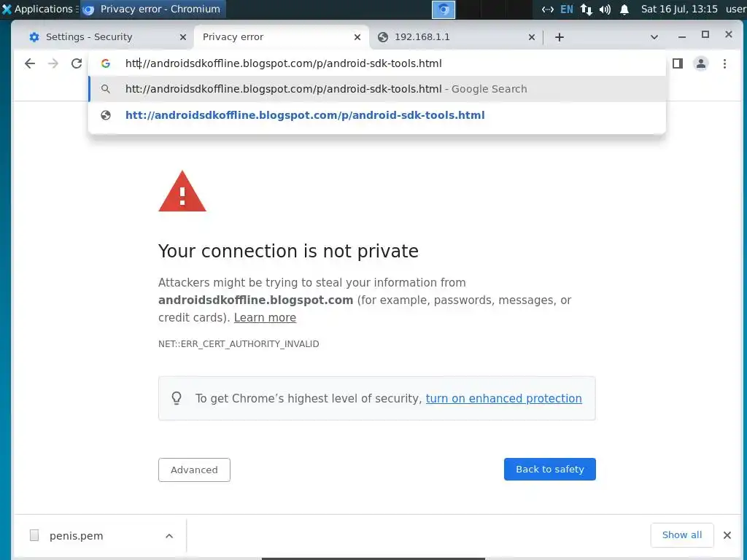
Task: Click the network connection tray icon
Action: coord(587,9)
